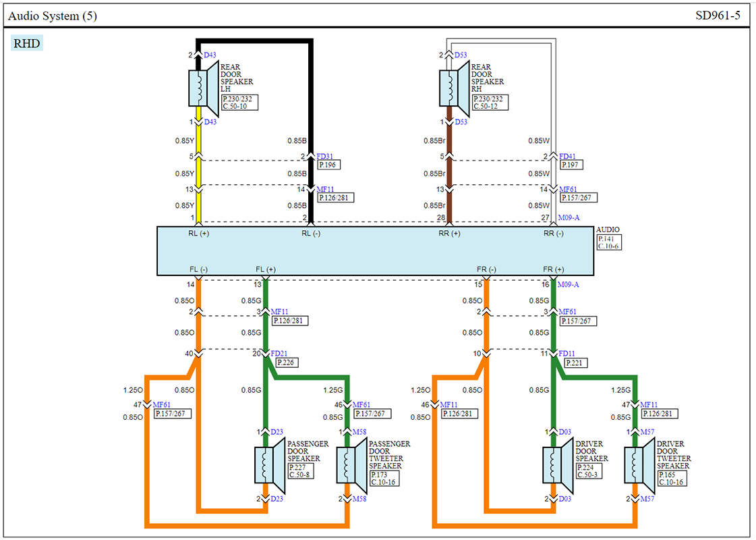The height and width of the screenshot is (540, 756).
Task: Click the RL (+) terminal label
Action: 199,234
